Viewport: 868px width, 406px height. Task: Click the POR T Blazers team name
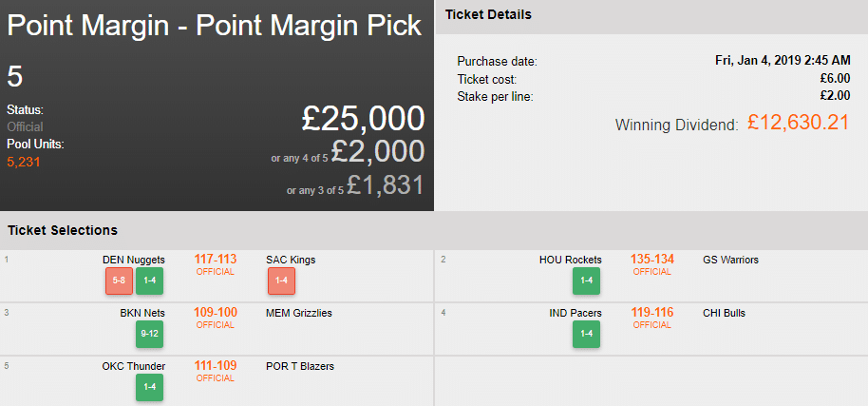tap(300, 366)
